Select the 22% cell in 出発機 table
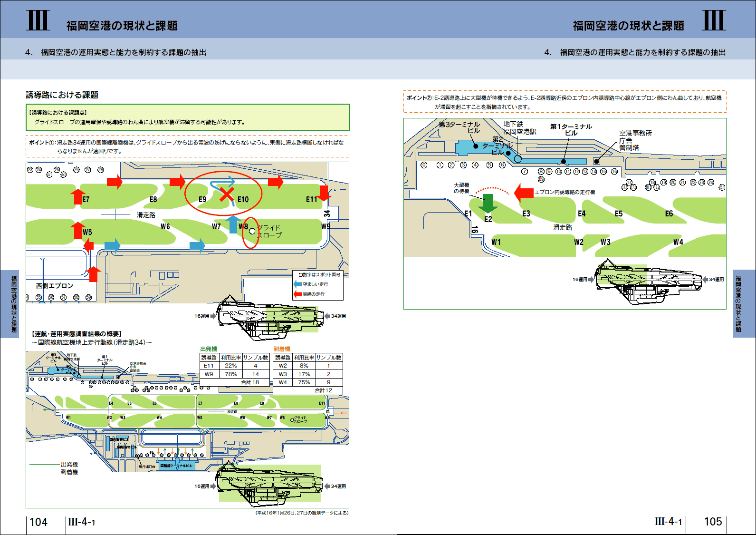Viewport: 756px width, 535px height. [231, 366]
